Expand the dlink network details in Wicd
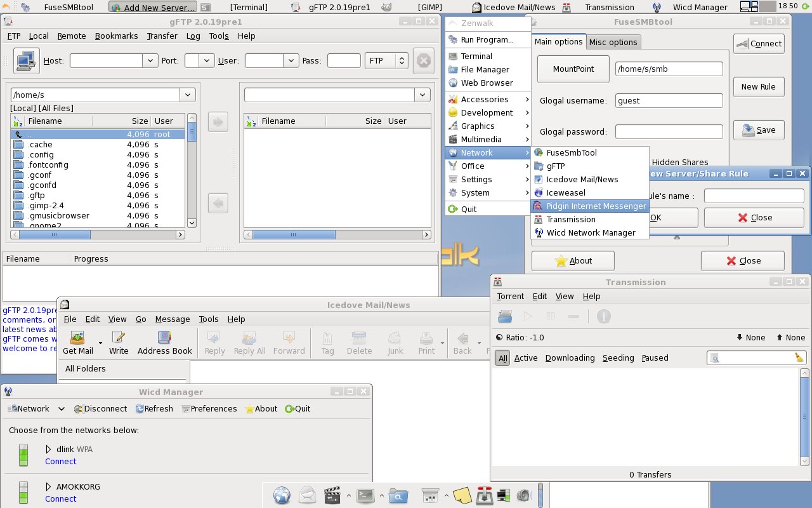Image resolution: width=812 pixels, height=508 pixels. [48, 450]
